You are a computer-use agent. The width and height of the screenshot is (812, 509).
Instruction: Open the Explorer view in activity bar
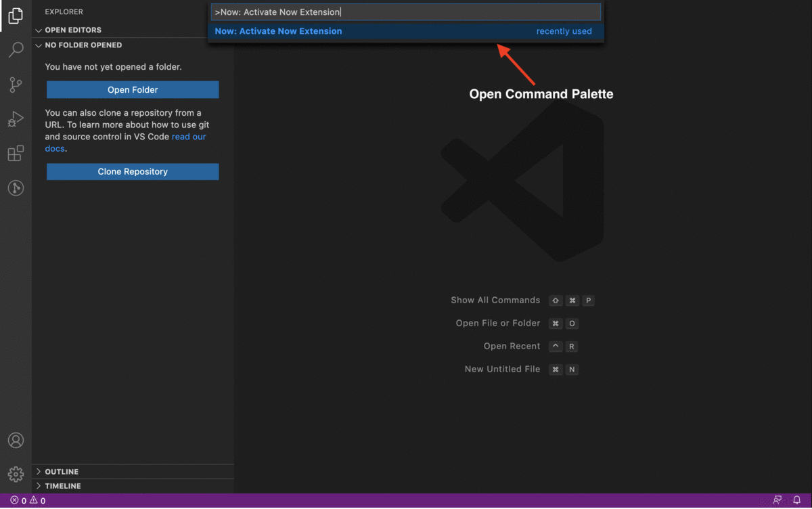click(x=16, y=15)
